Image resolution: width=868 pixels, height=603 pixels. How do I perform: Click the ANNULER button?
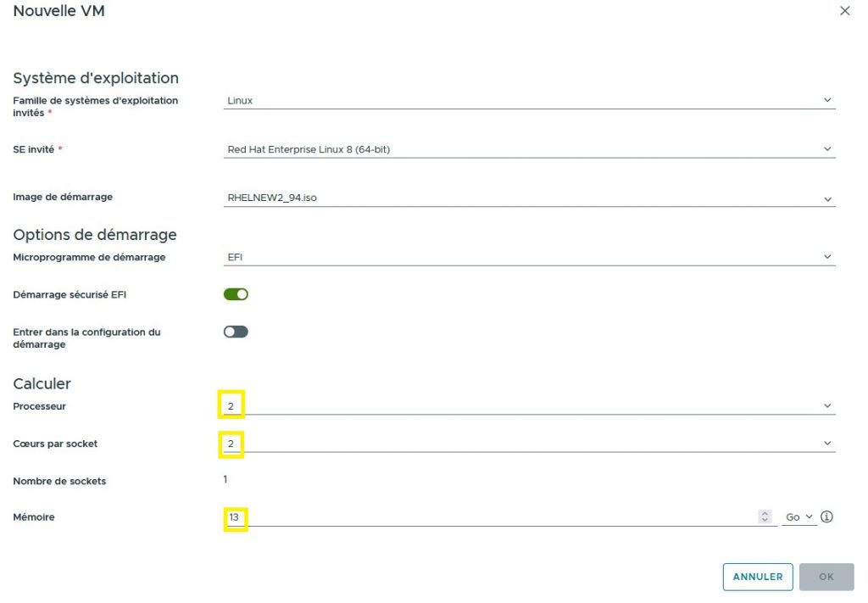click(x=758, y=577)
